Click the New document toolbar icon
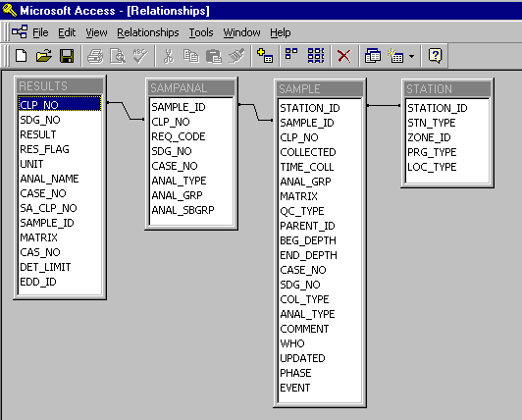This screenshot has width=522, height=420. tap(22, 56)
